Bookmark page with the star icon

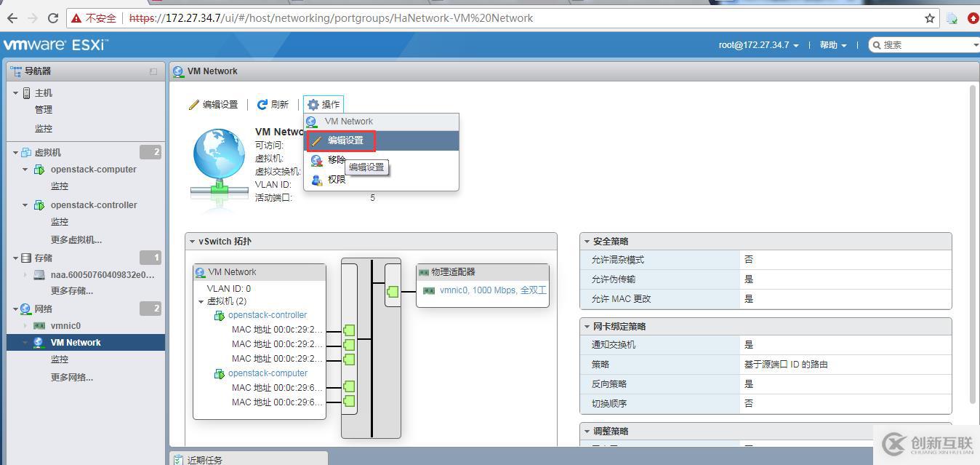pyautogui.click(x=930, y=18)
